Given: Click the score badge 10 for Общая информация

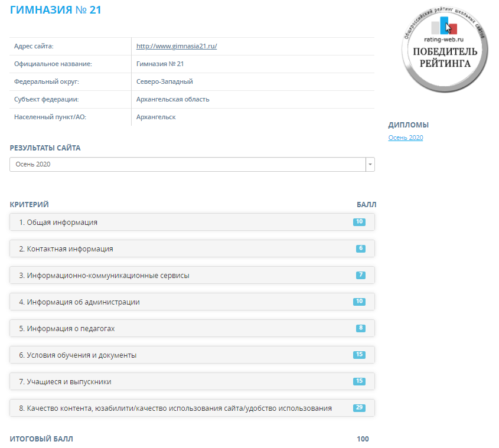Looking at the screenshot, I should 359,222.
